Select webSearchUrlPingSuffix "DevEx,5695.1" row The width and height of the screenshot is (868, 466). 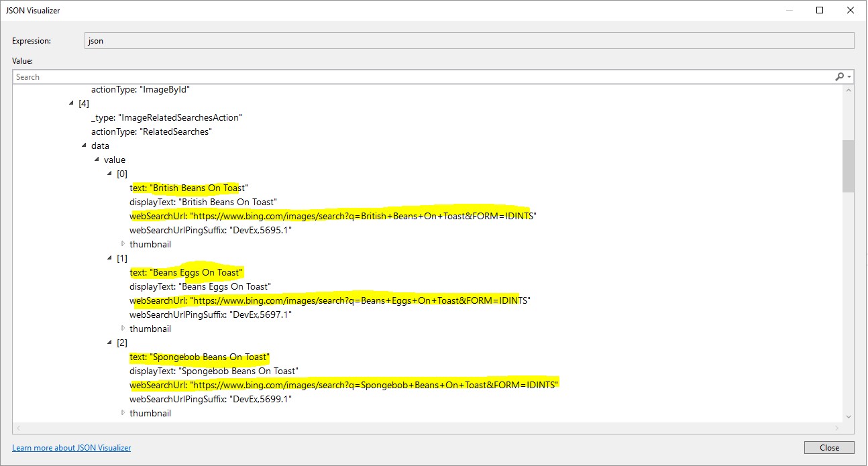(211, 230)
